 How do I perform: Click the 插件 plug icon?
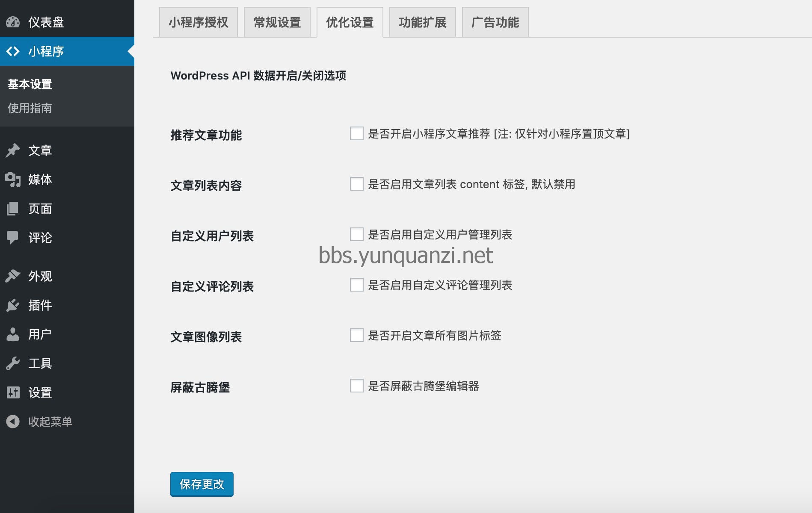pyautogui.click(x=13, y=305)
